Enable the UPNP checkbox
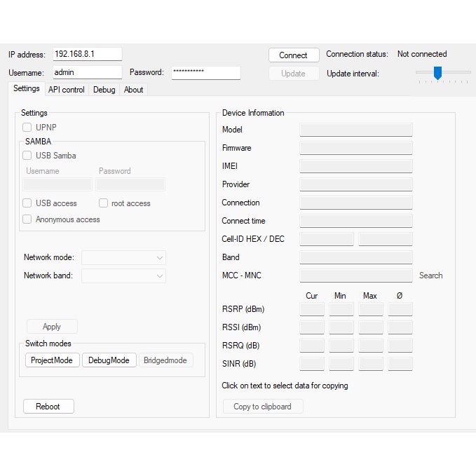Screen dimensions: 476x476 point(27,128)
